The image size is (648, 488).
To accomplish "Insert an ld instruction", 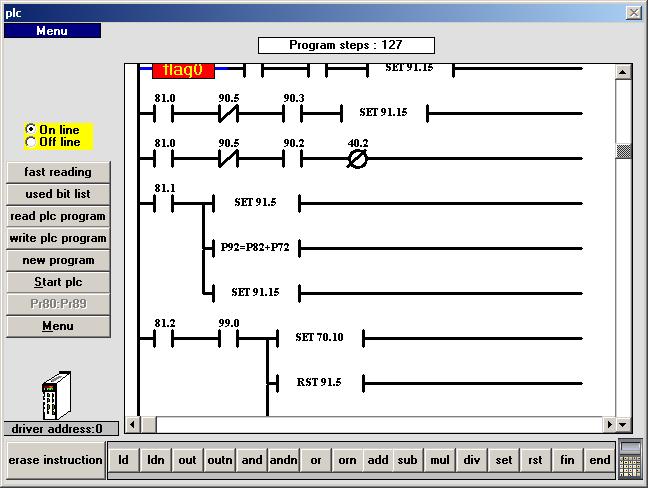I will [x=123, y=460].
